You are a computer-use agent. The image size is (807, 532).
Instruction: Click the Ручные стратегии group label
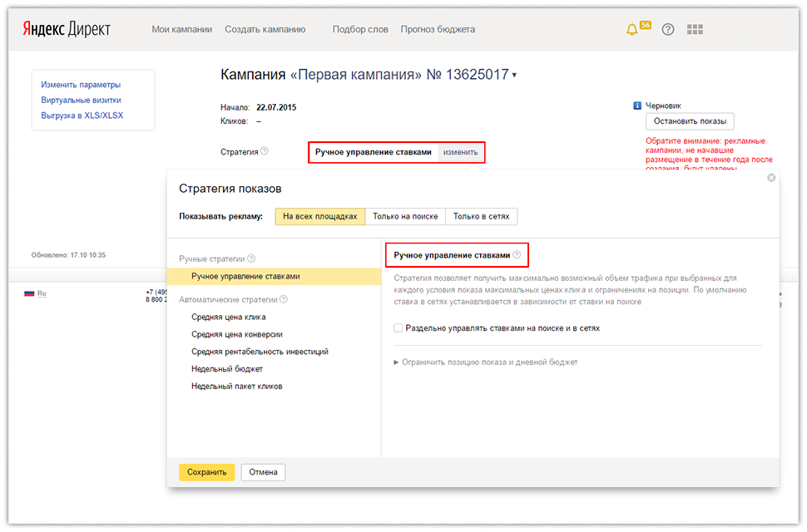[x=212, y=259]
